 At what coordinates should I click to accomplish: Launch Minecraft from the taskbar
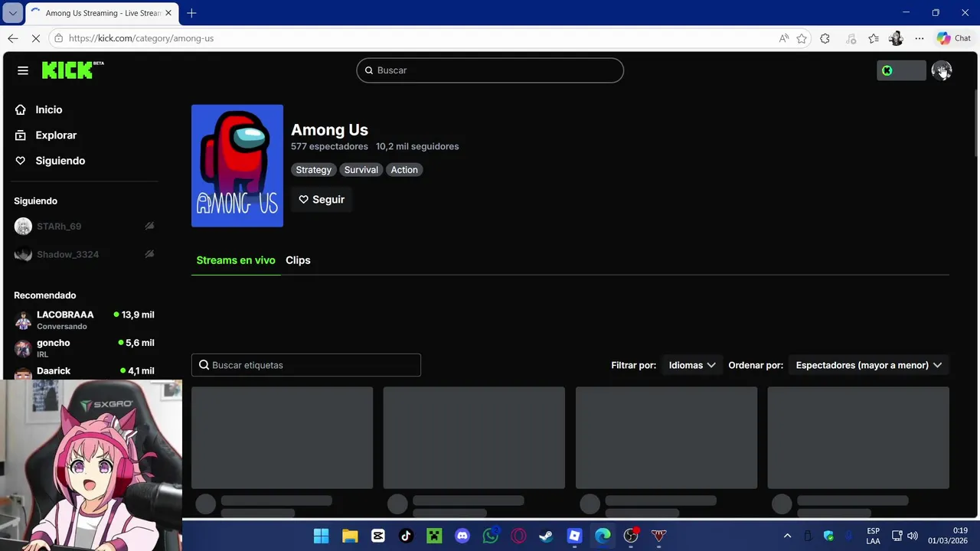pos(434,536)
